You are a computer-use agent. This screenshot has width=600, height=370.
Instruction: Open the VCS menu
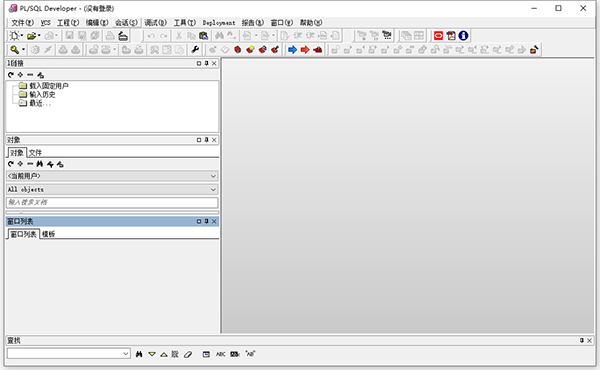[x=46, y=23]
